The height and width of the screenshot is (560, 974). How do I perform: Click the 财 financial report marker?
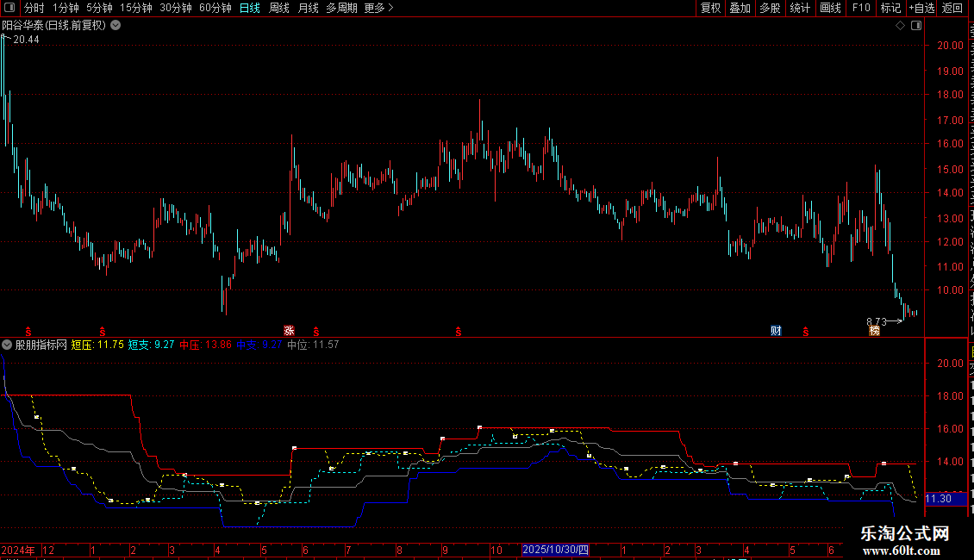click(x=776, y=330)
